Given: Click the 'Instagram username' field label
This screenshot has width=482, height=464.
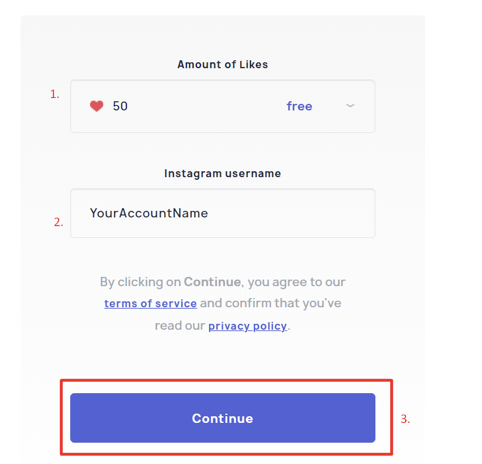Looking at the screenshot, I should pyautogui.click(x=223, y=173).
